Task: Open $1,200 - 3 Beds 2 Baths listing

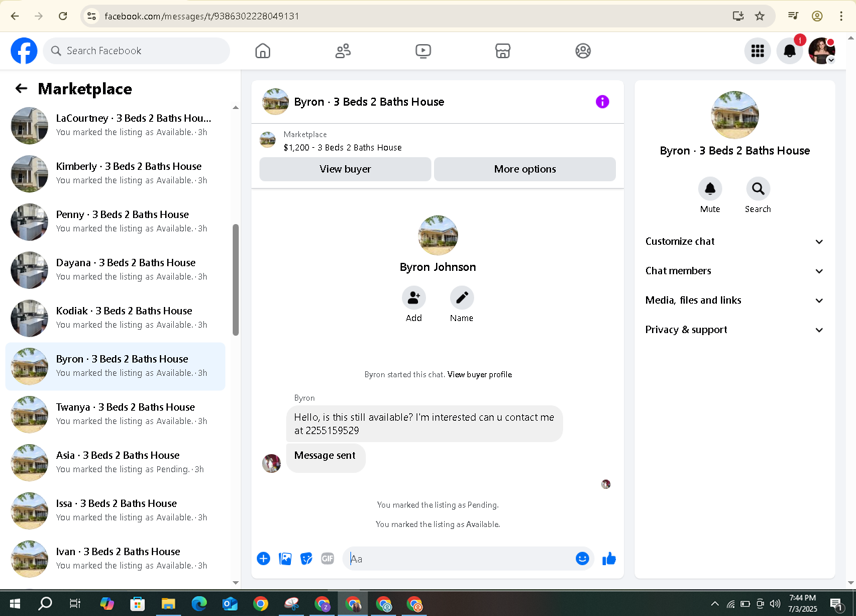Action: [342, 147]
